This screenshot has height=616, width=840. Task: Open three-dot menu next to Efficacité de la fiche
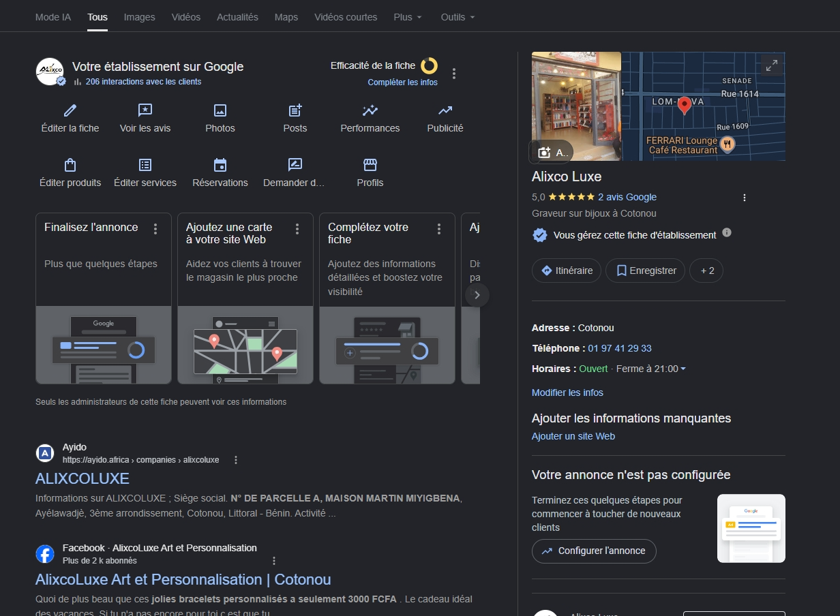455,74
